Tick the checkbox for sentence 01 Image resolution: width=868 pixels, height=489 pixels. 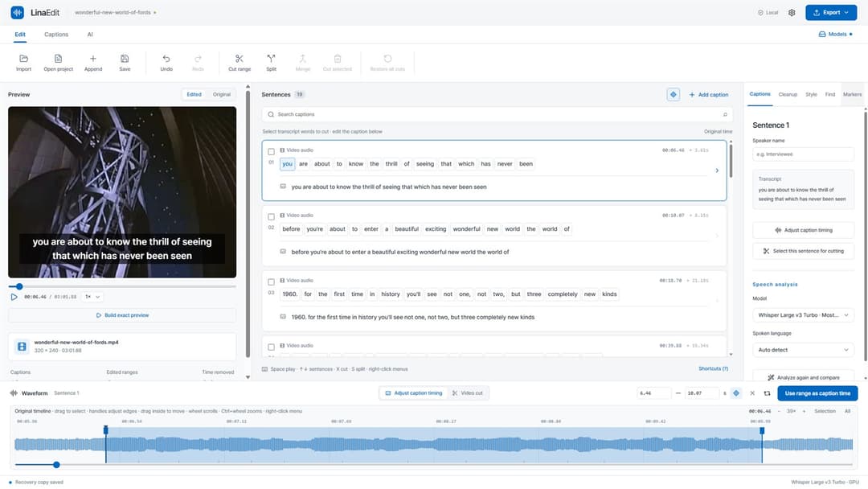tap(272, 152)
